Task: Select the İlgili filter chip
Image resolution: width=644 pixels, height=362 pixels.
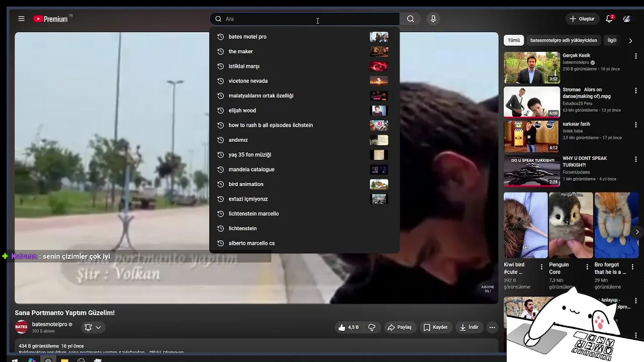Action: (x=612, y=40)
